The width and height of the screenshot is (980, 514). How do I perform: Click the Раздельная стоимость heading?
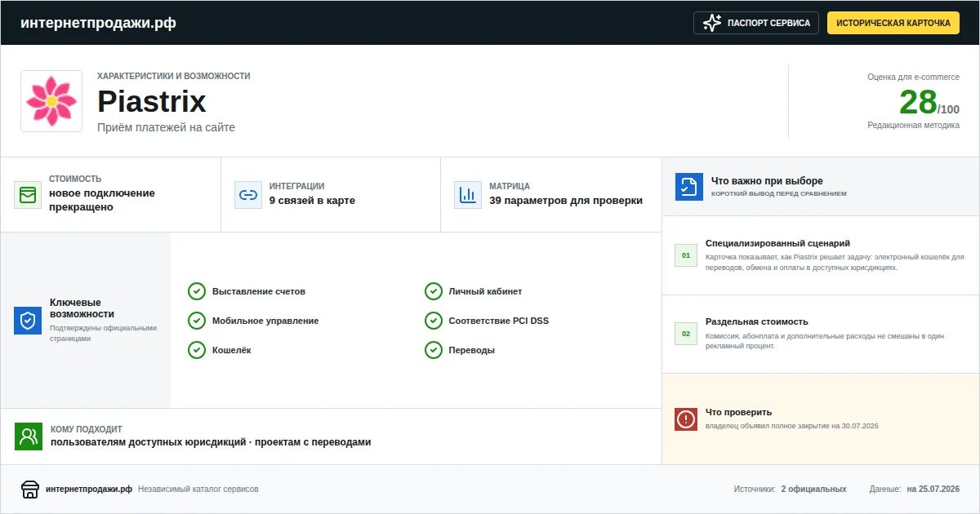tap(757, 321)
